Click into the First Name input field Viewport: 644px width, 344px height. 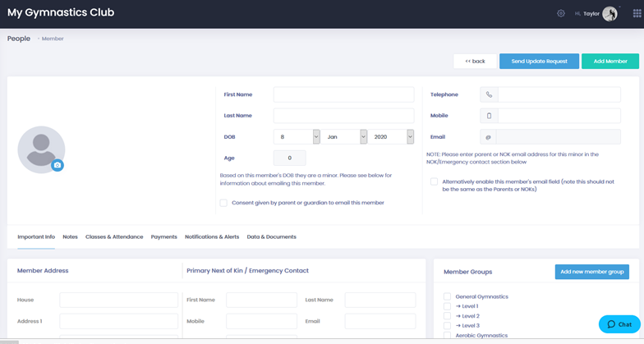pyautogui.click(x=343, y=95)
